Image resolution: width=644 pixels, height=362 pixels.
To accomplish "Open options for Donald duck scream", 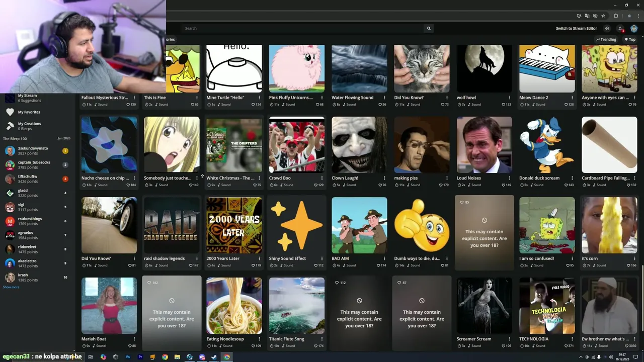I will click(572, 178).
